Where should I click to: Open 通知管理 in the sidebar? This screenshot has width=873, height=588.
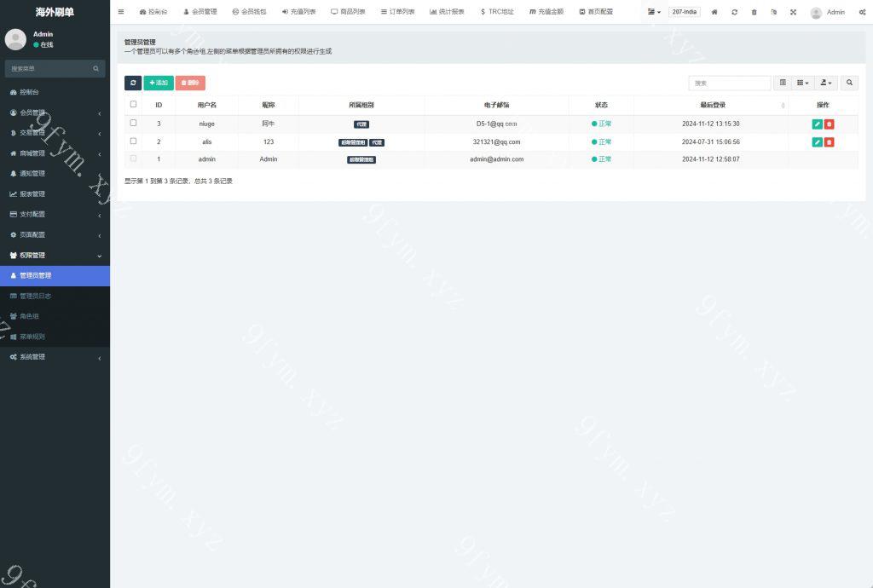click(55, 174)
